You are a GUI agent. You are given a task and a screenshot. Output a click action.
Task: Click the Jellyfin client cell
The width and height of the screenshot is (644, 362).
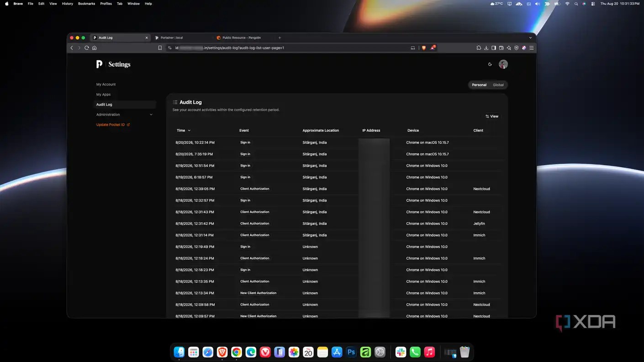[479, 224]
